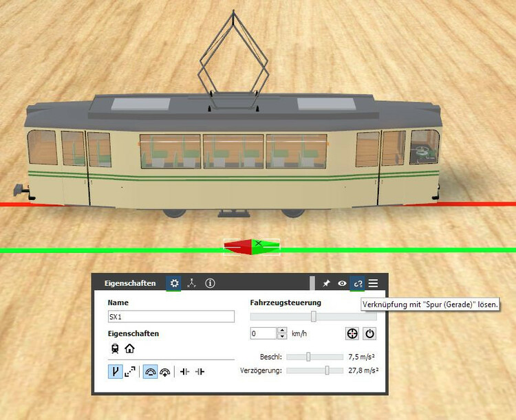
Task: Click the crosshair target button
Action: coord(352,333)
